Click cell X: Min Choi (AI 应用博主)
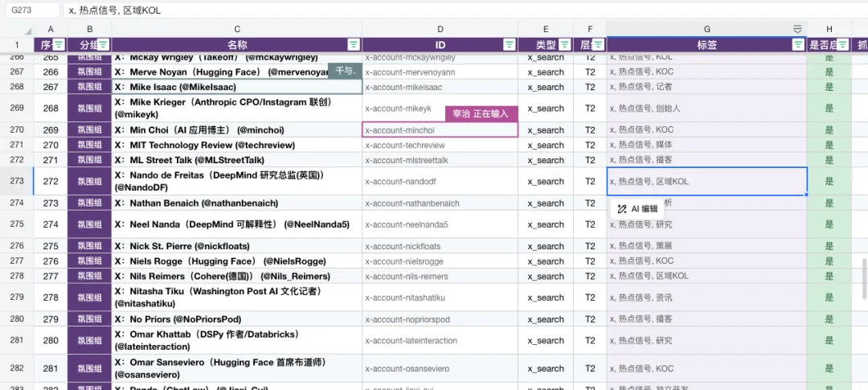This screenshot has height=390, width=868. pos(237,130)
